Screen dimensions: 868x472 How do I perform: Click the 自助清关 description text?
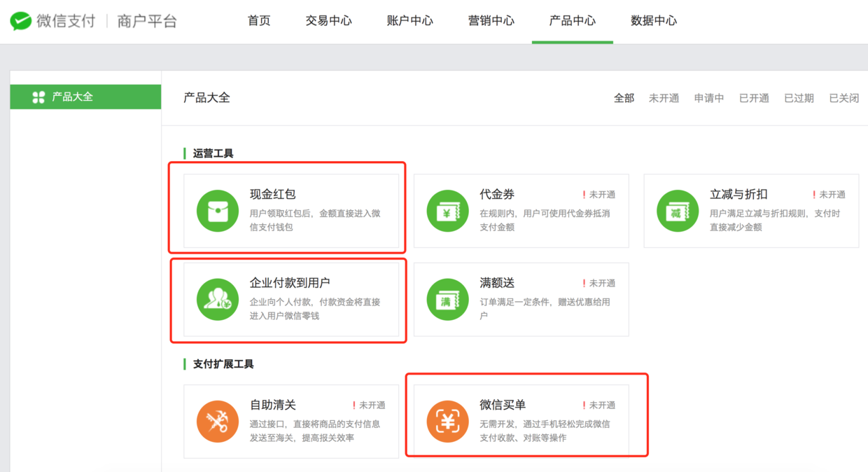click(315, 431)
